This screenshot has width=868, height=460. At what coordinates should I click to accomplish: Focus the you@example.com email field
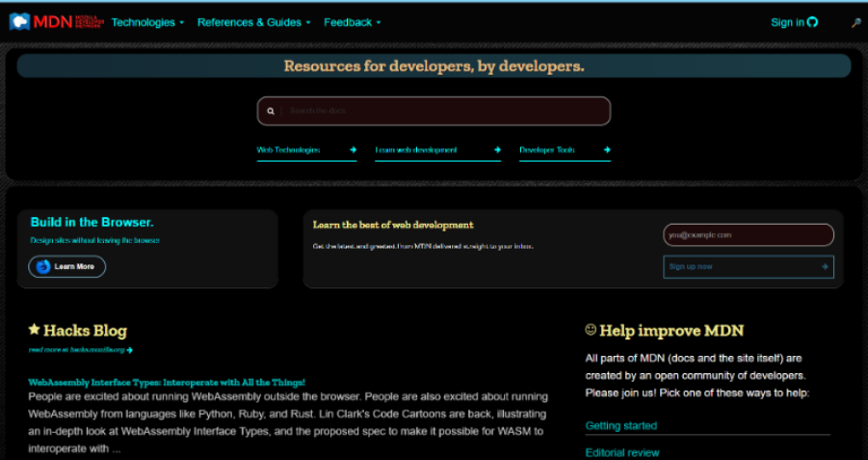[749, 235]
